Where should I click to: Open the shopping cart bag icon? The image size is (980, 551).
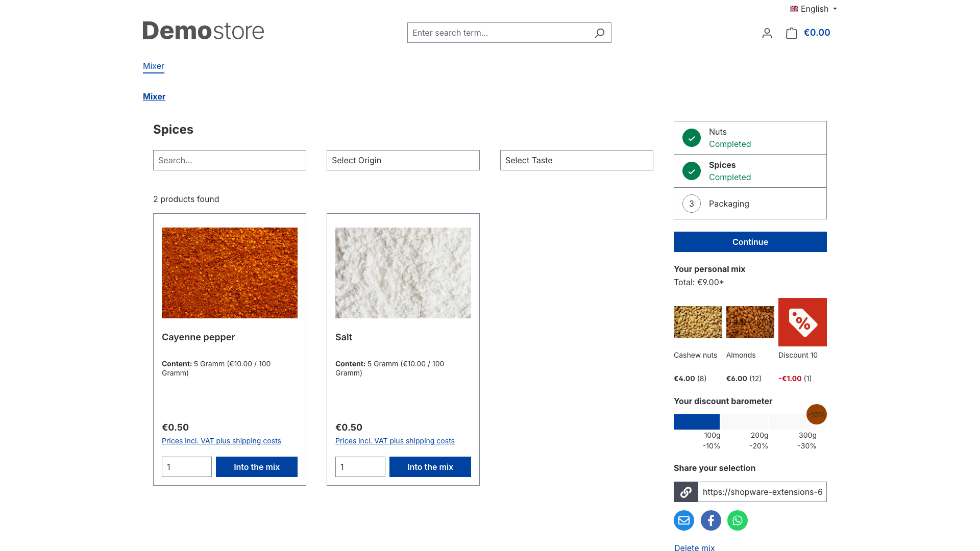(791, 33)
